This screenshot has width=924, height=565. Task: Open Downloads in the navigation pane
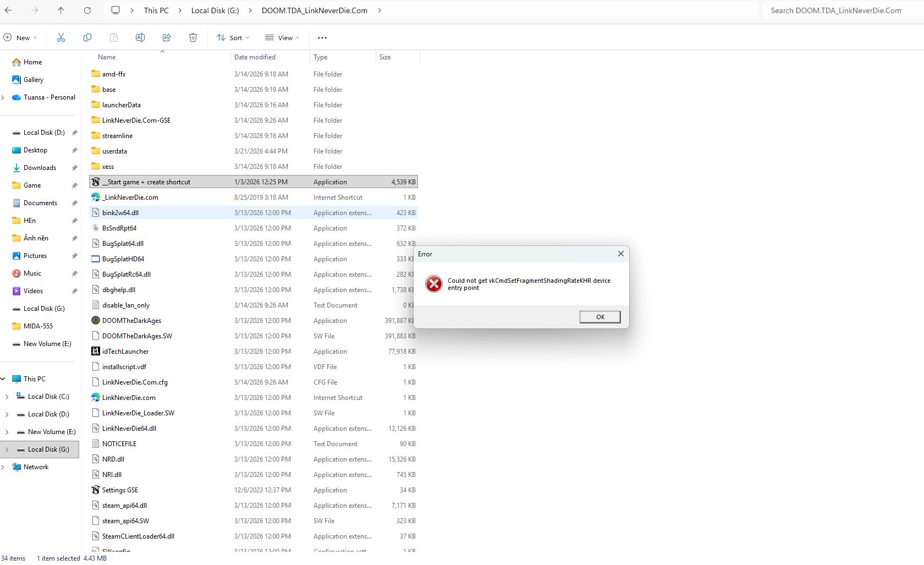[40, 168]
